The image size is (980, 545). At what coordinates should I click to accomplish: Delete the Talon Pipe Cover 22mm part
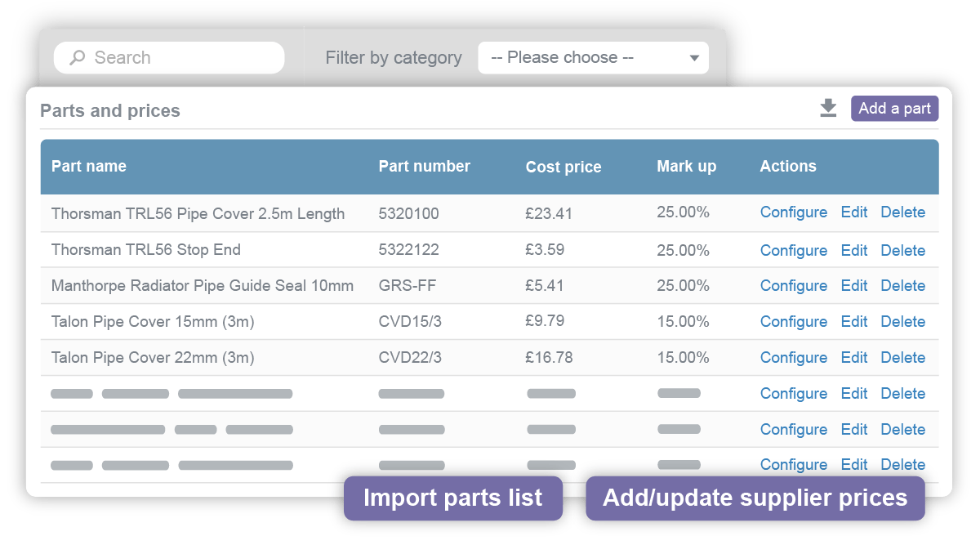tap(902, 357)
